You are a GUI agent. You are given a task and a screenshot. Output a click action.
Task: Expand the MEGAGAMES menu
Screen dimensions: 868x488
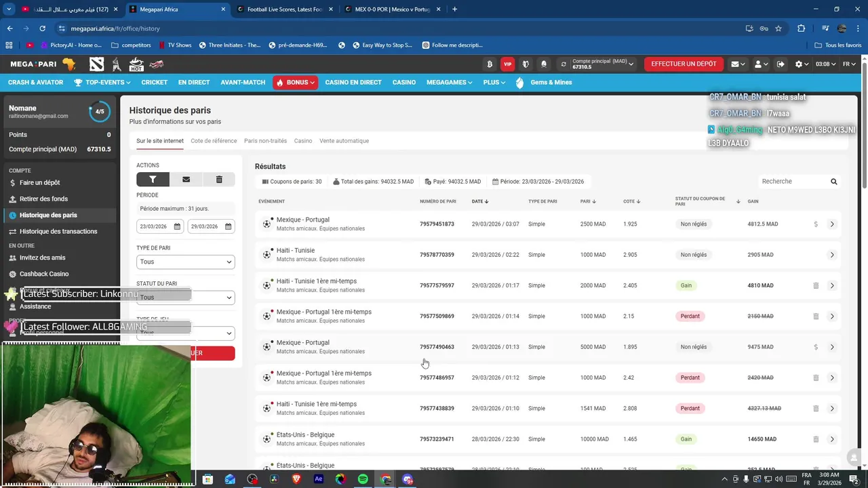449,83
